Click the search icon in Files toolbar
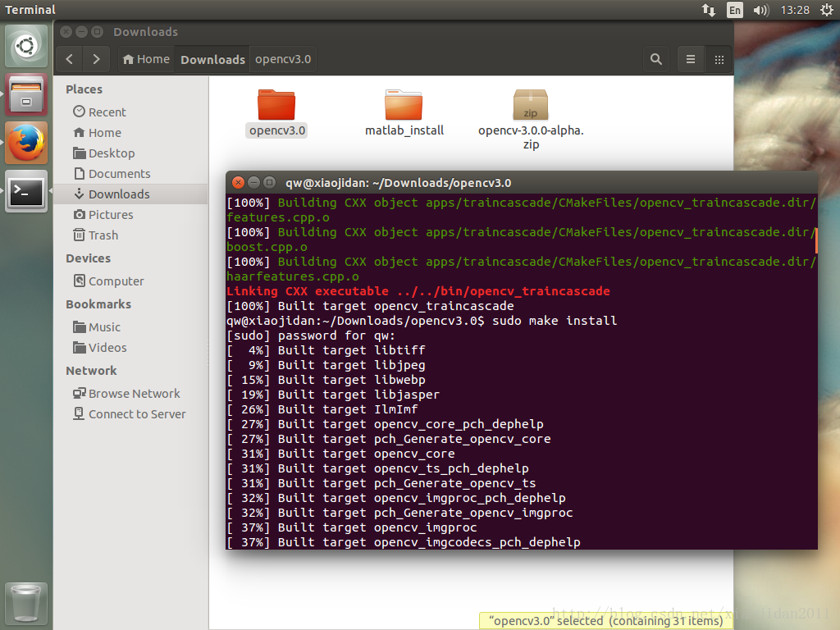This screenshot has width=840, height=630. pyautogui.click(x=655, y=59)
